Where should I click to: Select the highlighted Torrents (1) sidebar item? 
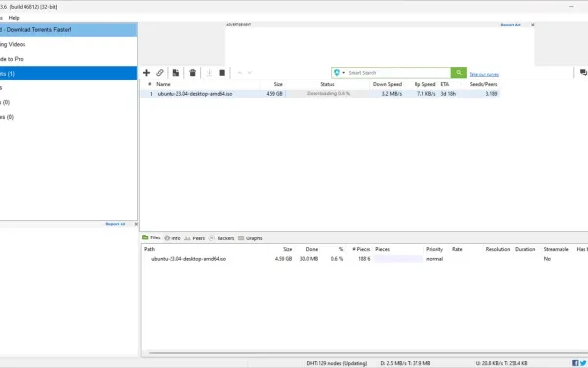69,74
